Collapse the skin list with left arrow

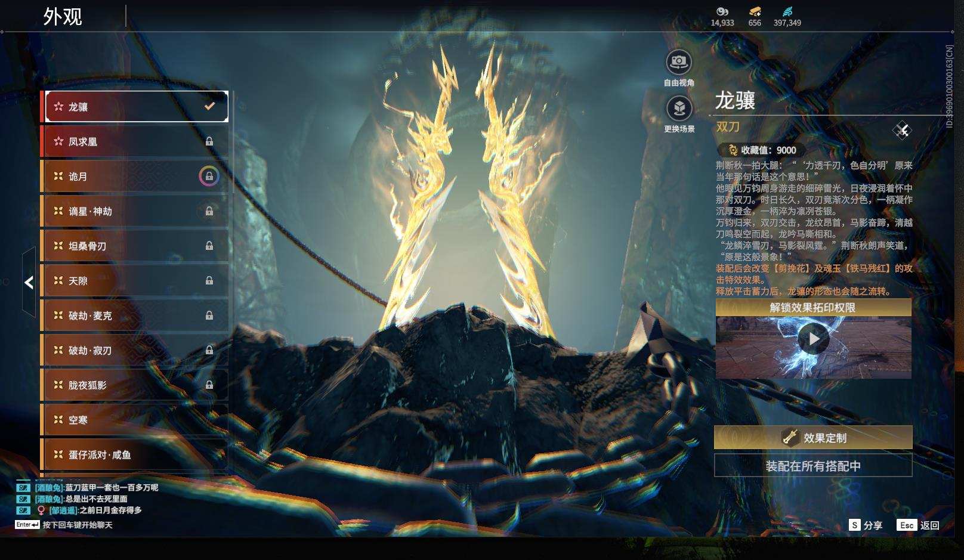[29, 282]
